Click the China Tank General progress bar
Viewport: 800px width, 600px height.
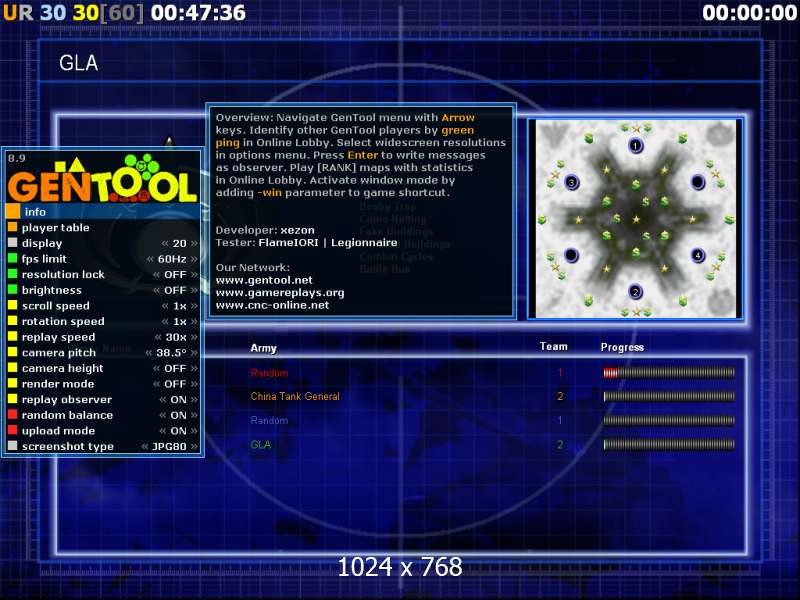point(669,396)
